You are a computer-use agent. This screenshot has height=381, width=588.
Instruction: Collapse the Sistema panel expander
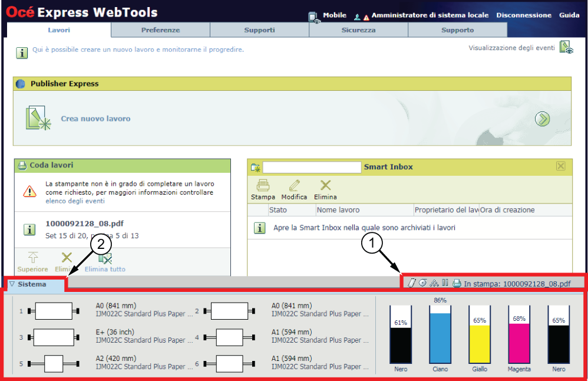click(x=12, y=284)
